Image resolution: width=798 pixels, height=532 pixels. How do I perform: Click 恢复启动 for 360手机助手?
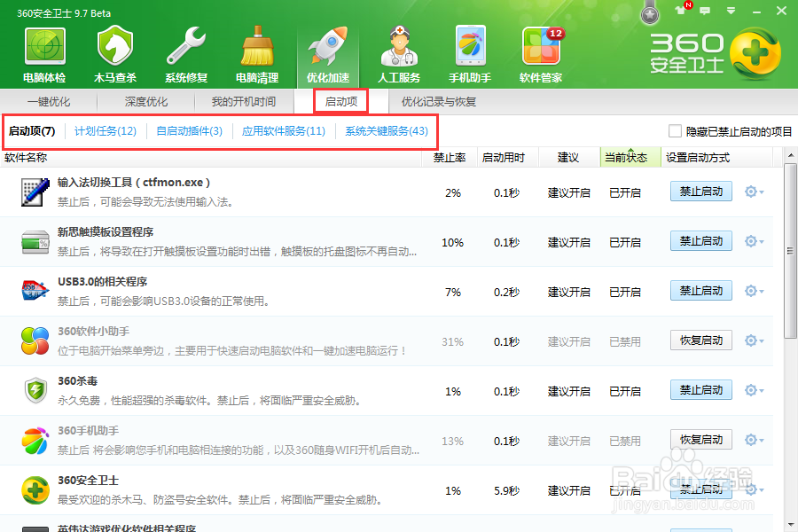pos(701,440)
